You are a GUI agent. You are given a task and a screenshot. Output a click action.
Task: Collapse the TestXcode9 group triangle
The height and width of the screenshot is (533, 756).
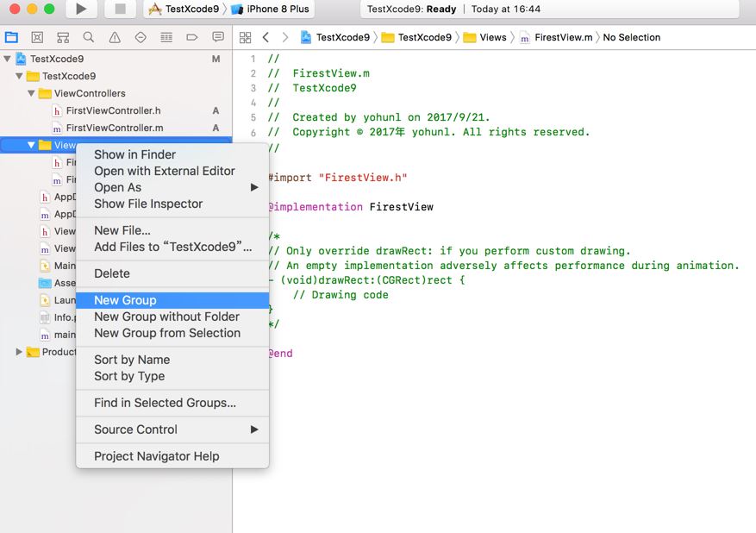pyautogui.click(x=19, y=76)
